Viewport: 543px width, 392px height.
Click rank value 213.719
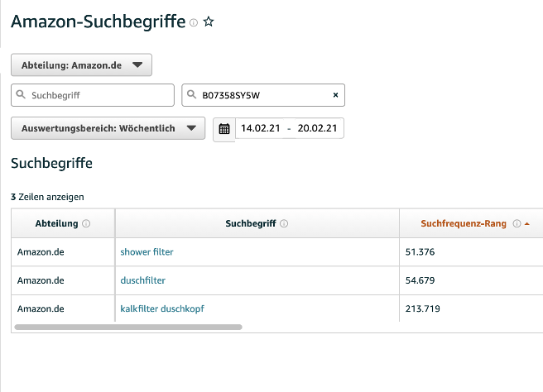pyautogui.click(x=422, y=308)
